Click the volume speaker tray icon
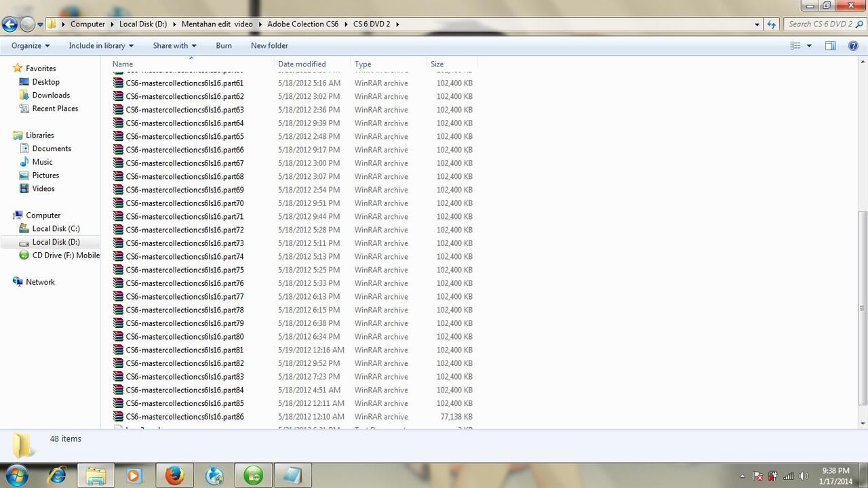The height and width of the screenshot is (488, 868). (x=804, y=476)
